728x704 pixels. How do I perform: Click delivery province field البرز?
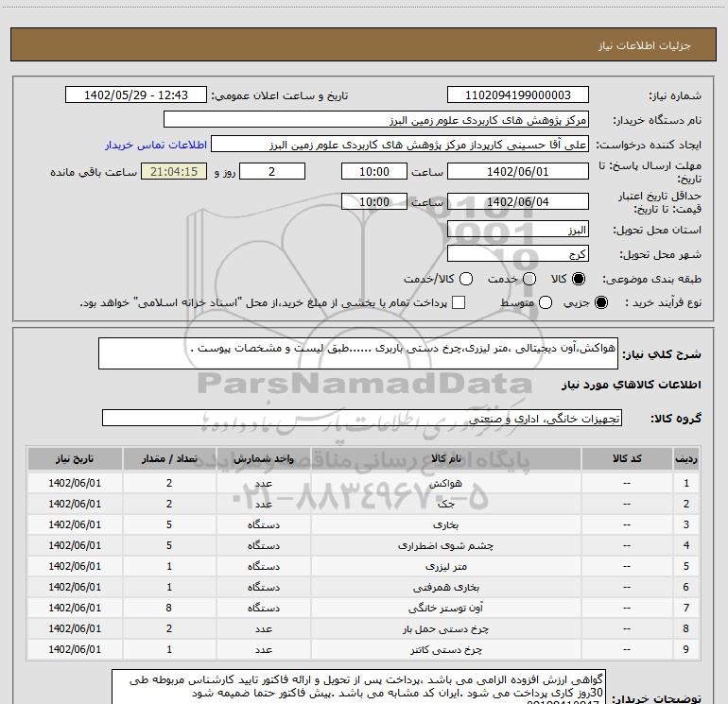(x=518, y=230)
